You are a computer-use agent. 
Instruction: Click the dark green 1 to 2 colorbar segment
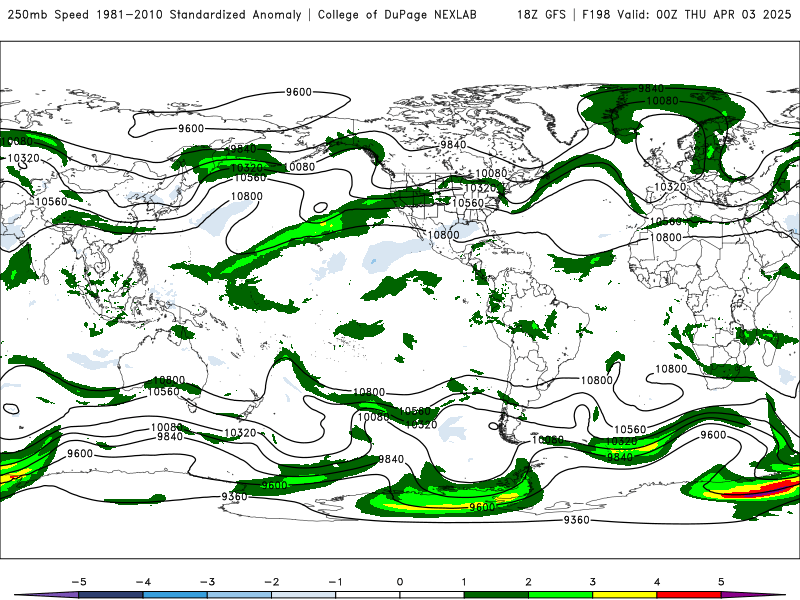point(496,595)
